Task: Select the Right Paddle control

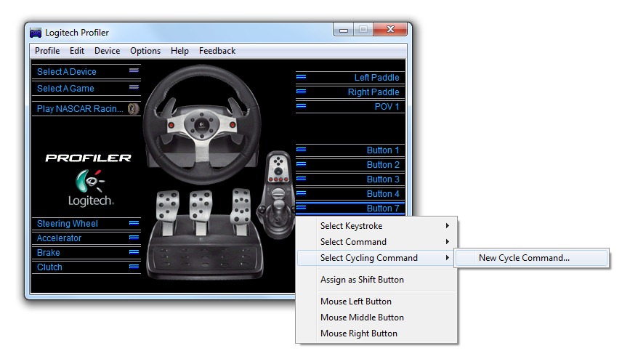Action: coord(373,92)
